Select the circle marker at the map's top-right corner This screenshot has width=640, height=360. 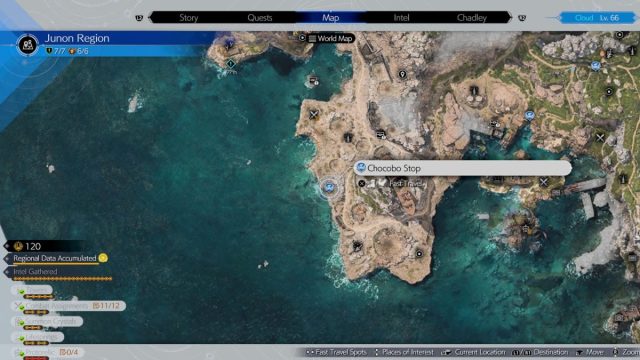(x=620, y=35)
